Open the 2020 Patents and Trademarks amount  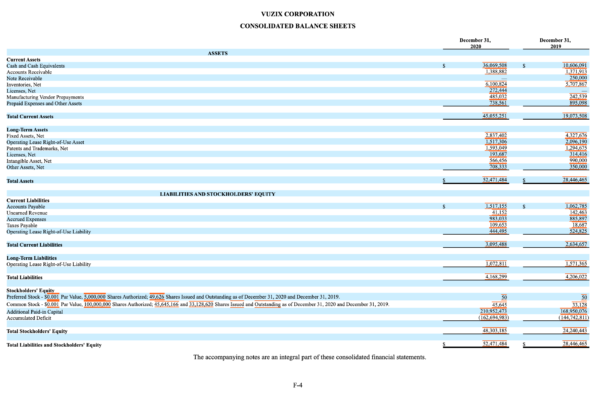pyautogui.click(x=496, y=148)
